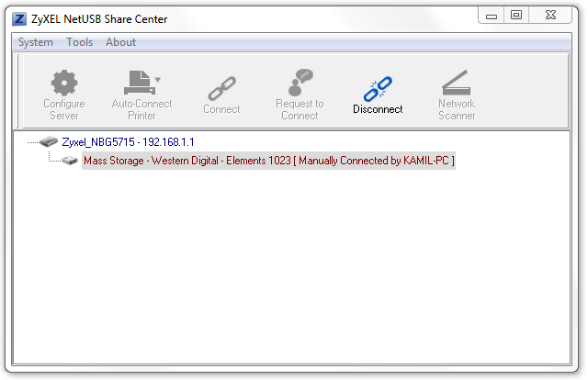Open the About menu

120,42
